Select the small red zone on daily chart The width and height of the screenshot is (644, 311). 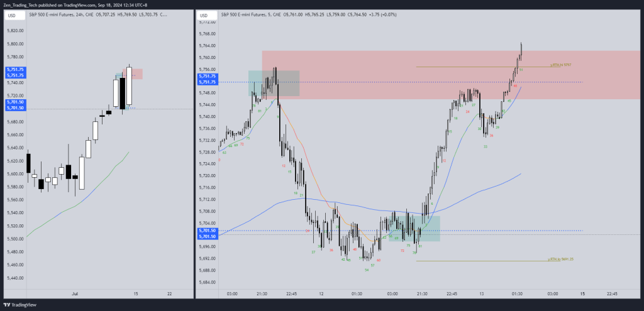coord(137,74)
